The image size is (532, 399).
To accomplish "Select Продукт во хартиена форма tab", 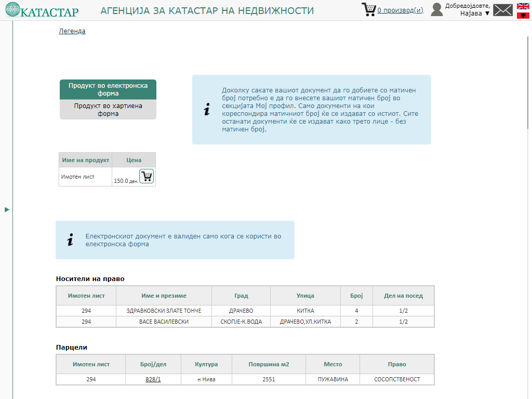I will (x=108, y=110).
